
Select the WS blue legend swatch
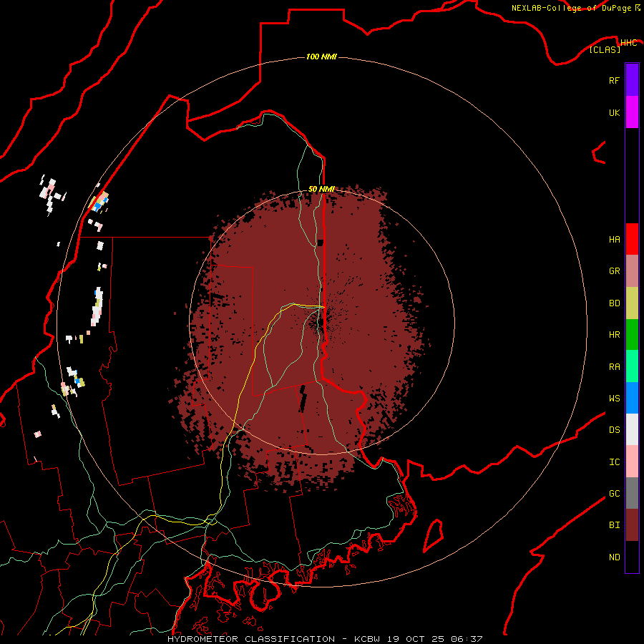(x=632, y=398)
